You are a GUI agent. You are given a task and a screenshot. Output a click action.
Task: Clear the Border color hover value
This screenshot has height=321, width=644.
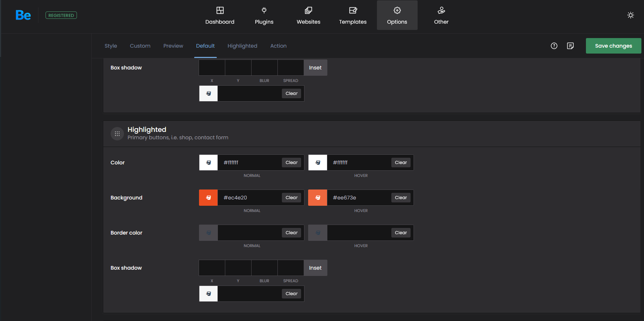point(401,233)
